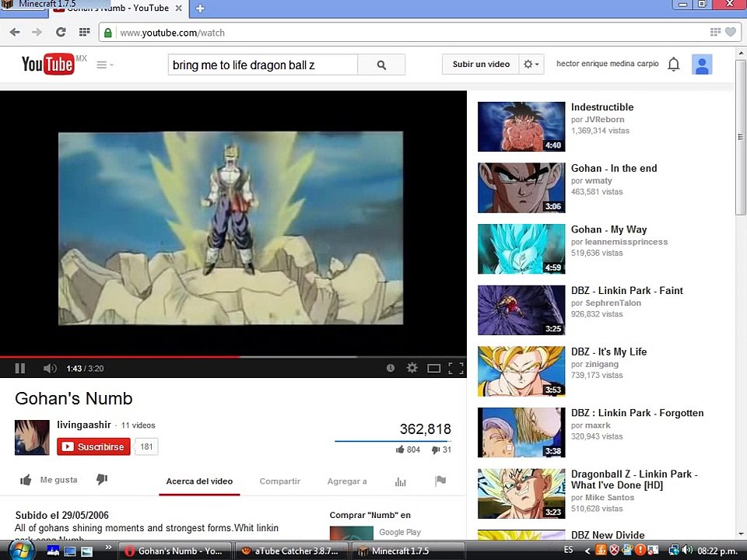Show hidden tray icons arrow
Image resolution: width=747 pixels, height=560 pixels.
coord(587,551)
